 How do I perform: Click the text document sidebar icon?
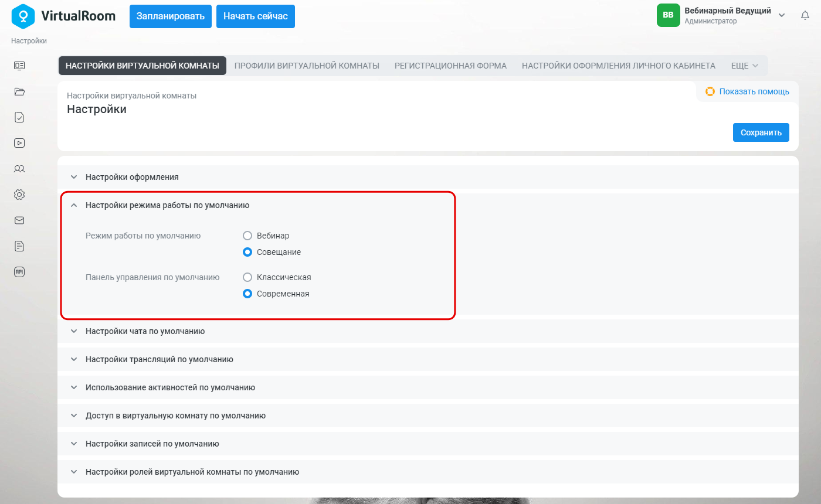(x=19, y=246)
